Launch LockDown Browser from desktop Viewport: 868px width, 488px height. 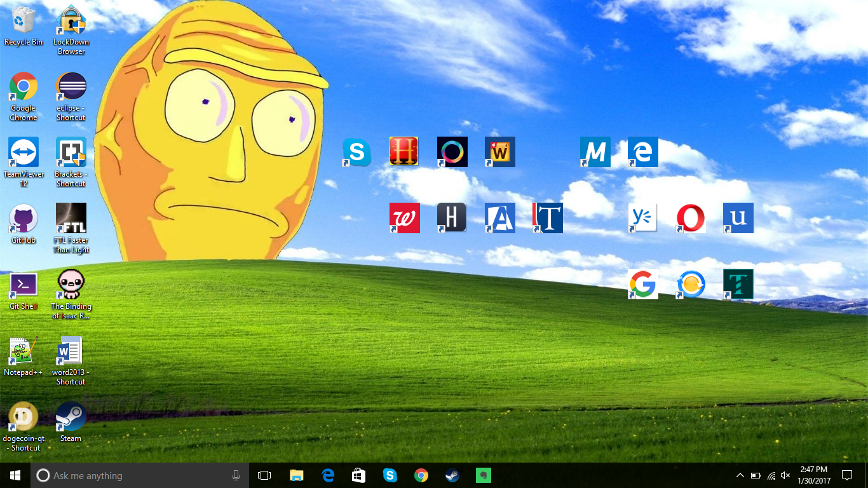click(71, 30)
